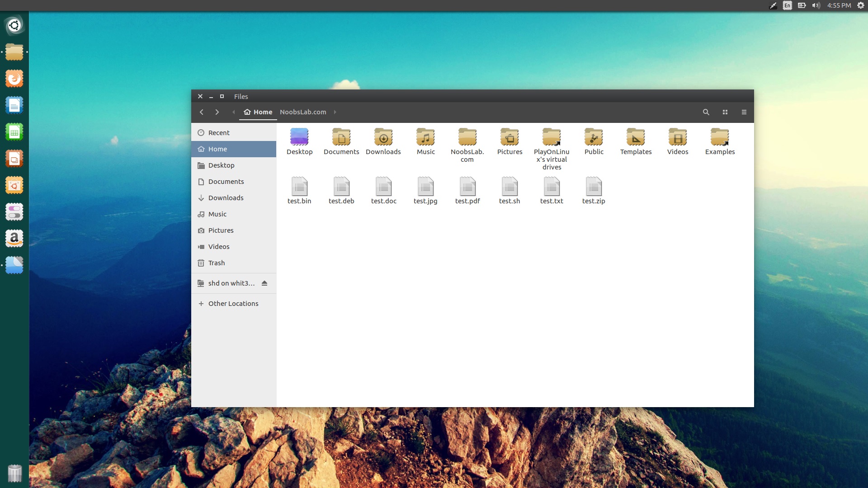Open the Recent sidebar entry
Viewport: 868px width, 488px height.
coord(219,132)
